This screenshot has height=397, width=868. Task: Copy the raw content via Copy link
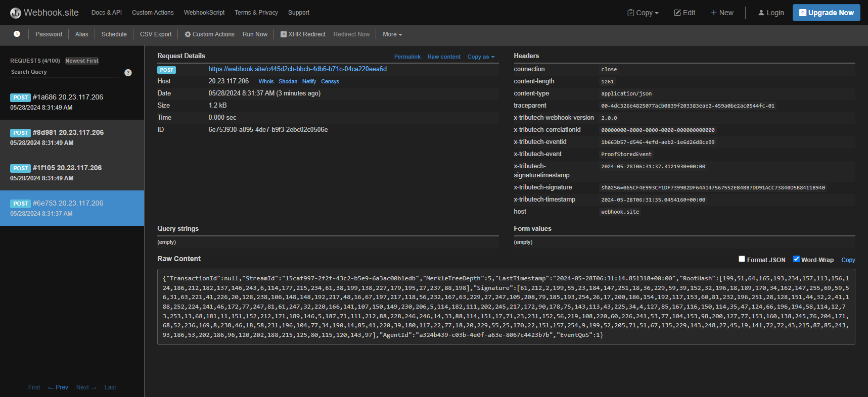point(848,260)
